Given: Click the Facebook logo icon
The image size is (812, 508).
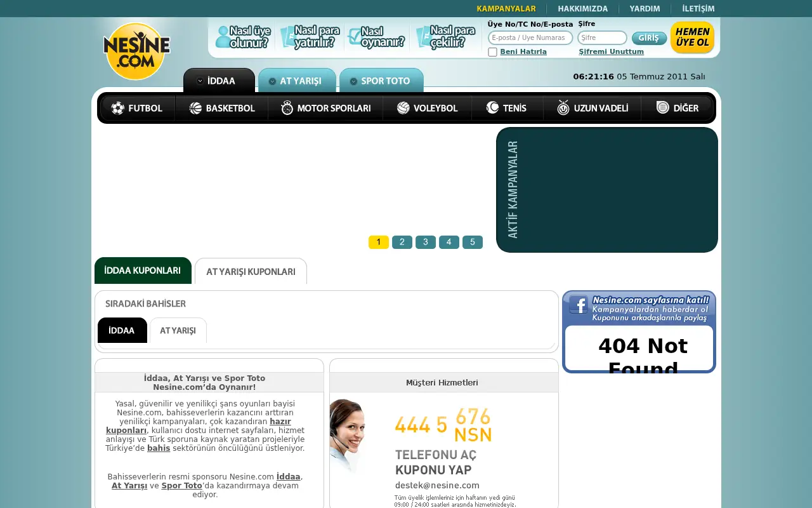Looking at the screenshot, I should [x=579, y=305].
